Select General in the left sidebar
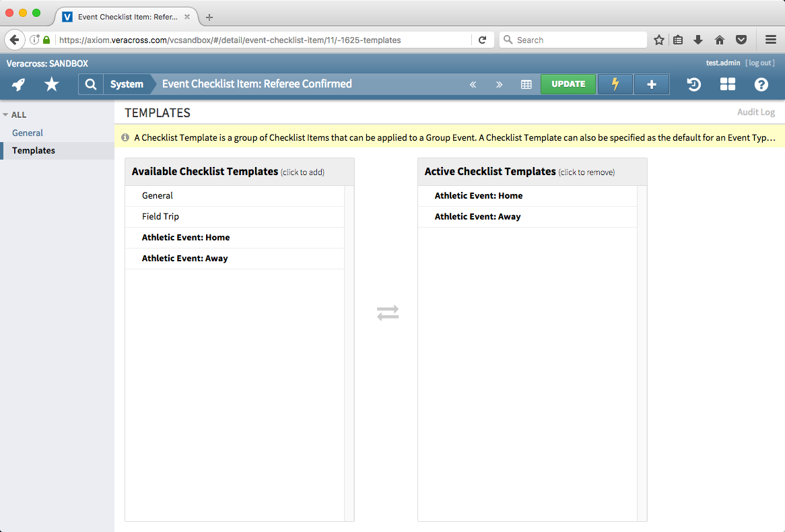This screenshot has width=785, height=532. 28,133
